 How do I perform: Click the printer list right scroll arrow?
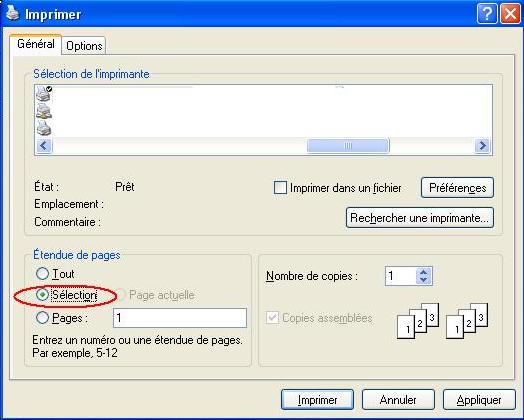(x=482, y=146)
